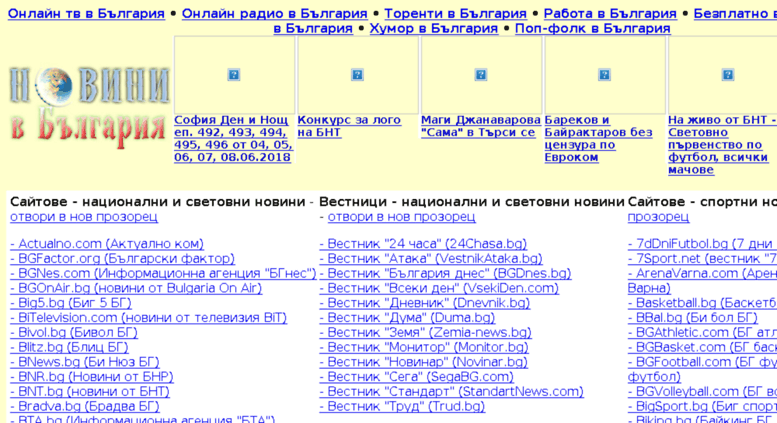
Task: Open newspaper 'Стандарт' link
Action: (x=451, y=392)
